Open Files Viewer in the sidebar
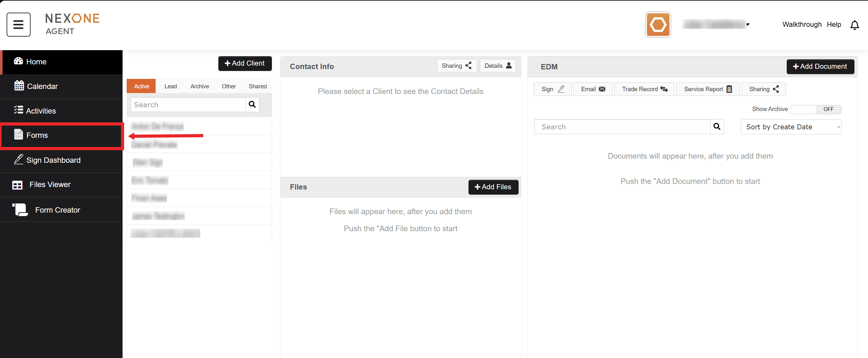The image size is (868, 358). (50, 185)
